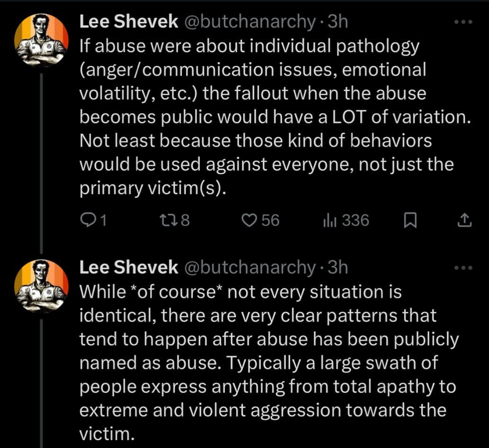
Task: Open more options on first tweet
Action: click(x=464, y=22)
